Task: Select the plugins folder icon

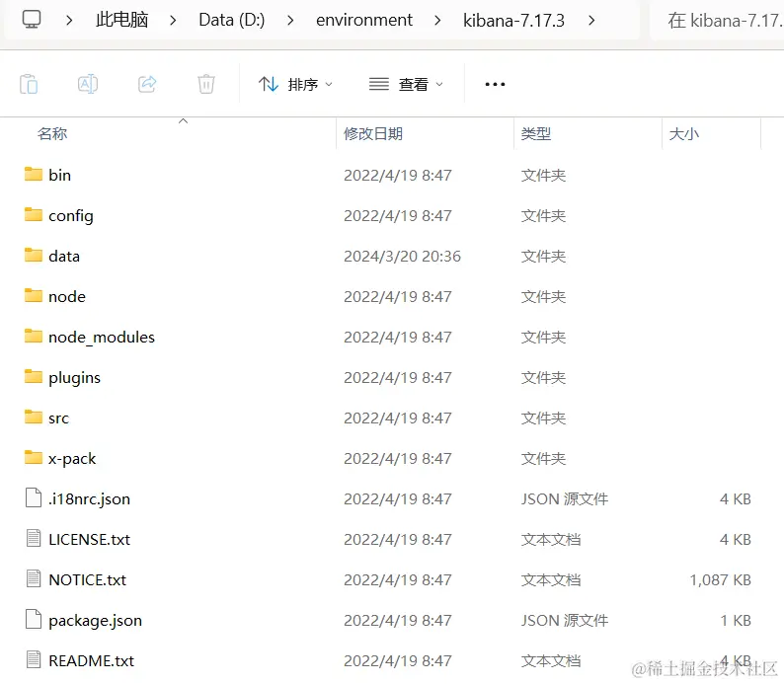Action: click(x=34, y=376)
